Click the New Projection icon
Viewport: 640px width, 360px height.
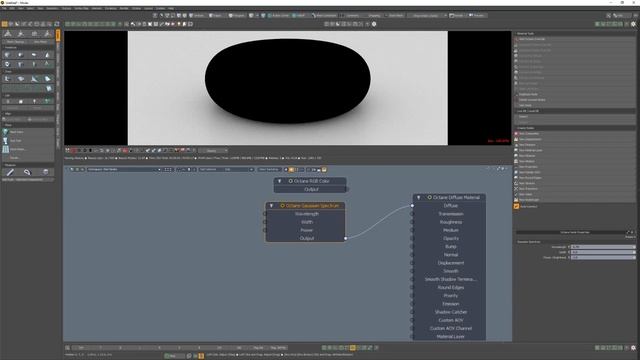click(516, 167)
